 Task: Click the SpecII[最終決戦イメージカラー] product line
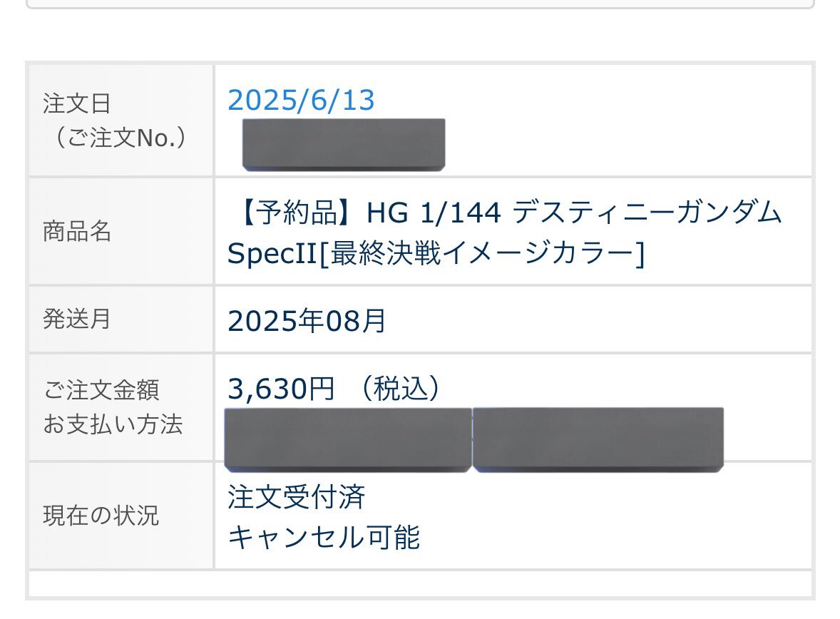(436, 253)
